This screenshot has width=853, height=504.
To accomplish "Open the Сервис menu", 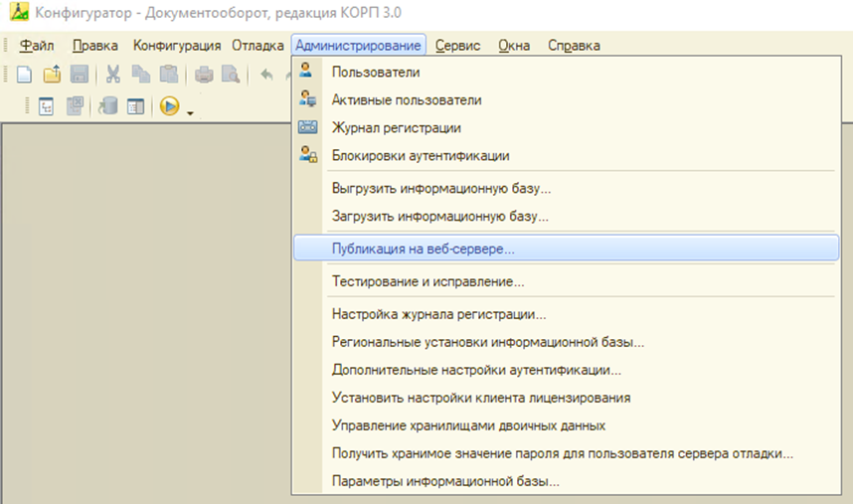I will point(457,46).
